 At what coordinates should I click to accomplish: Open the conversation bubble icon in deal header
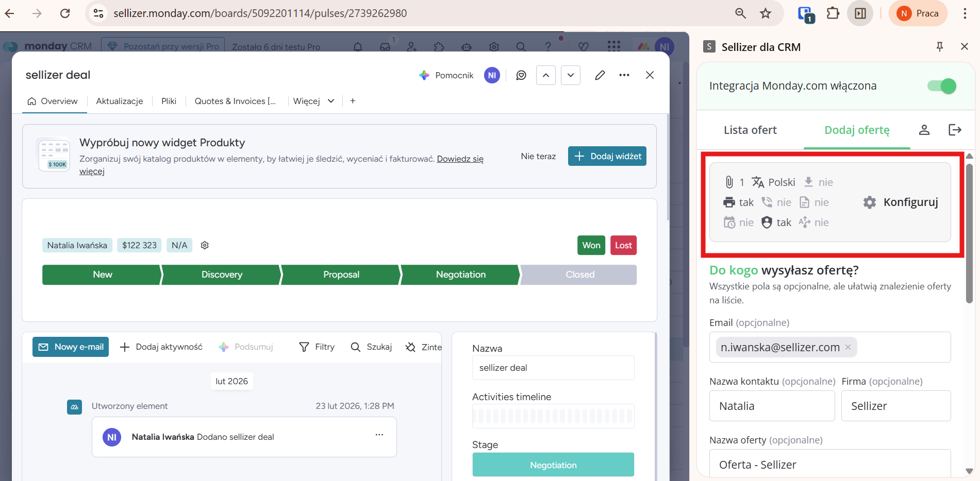point(521,75)
